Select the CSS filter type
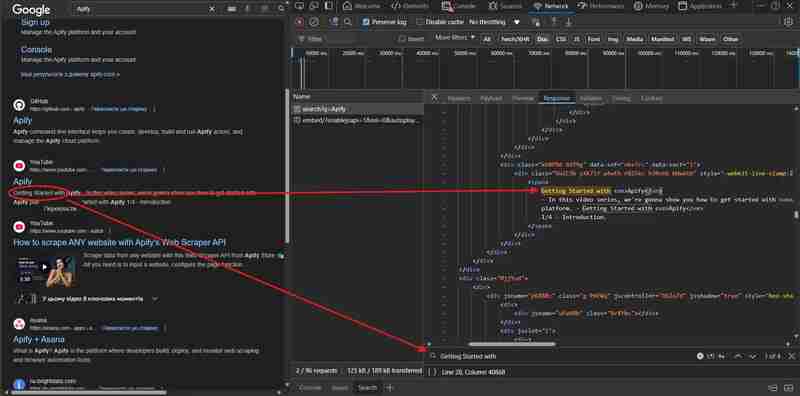 point(561,39)
